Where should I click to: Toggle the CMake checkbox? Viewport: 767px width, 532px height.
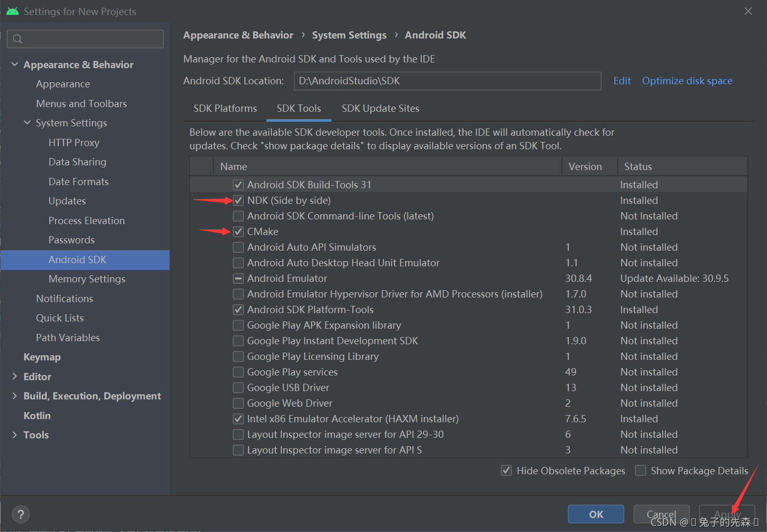(238, 231)
